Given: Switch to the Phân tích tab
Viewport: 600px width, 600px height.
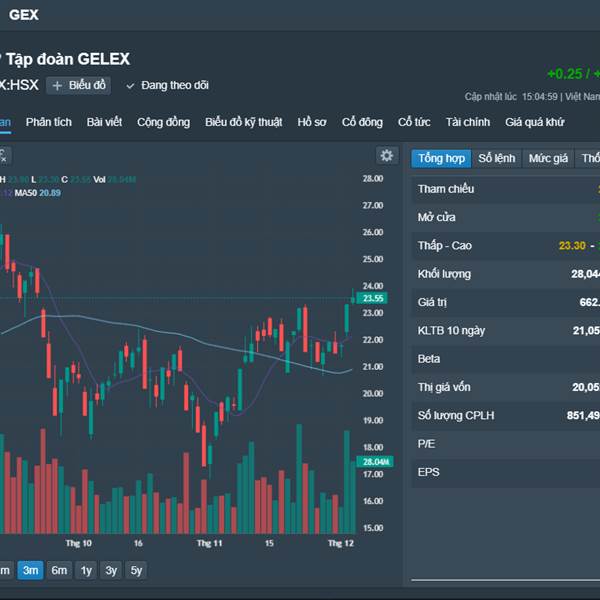Looking at the screenshot, I should [49, 122].
